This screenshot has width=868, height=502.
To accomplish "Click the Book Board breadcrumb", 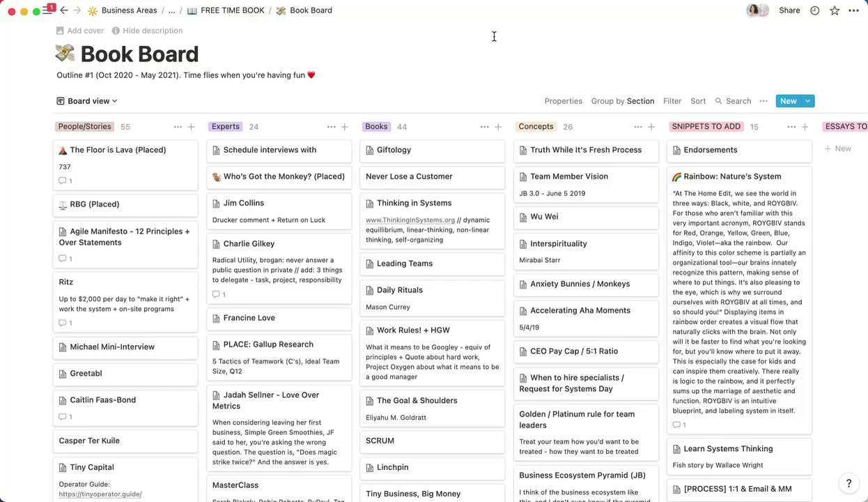I will pyautogui.click(x=304, y=10).
